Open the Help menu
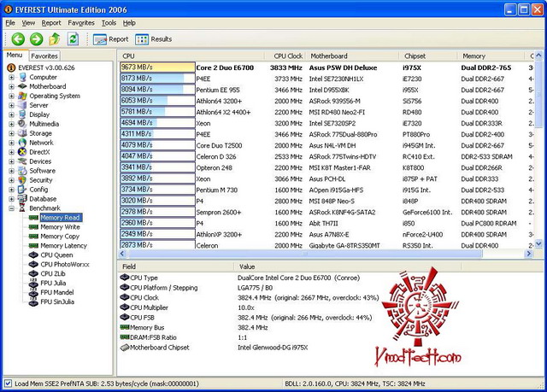 tap(129, 23)
